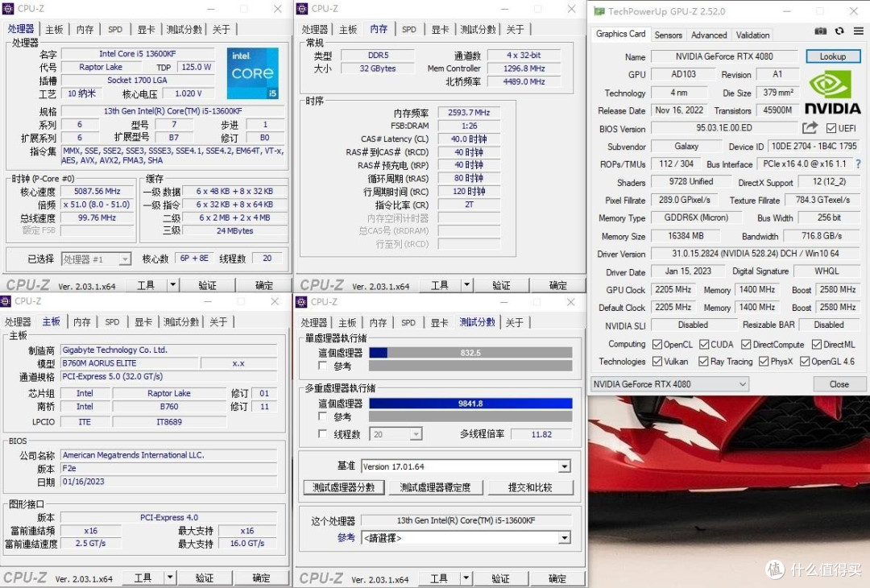
Task: Click the Intel Core i5 13600KF name field
Action: 138,54
